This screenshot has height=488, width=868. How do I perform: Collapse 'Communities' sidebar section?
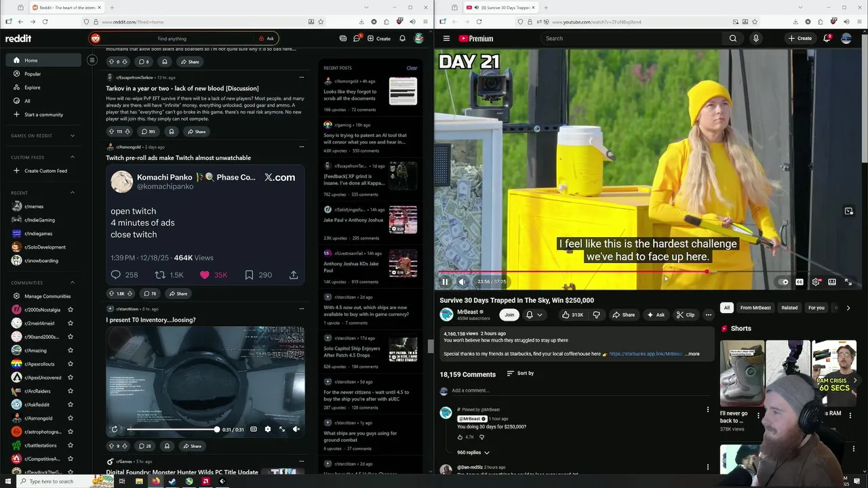[x=73, y=283]
